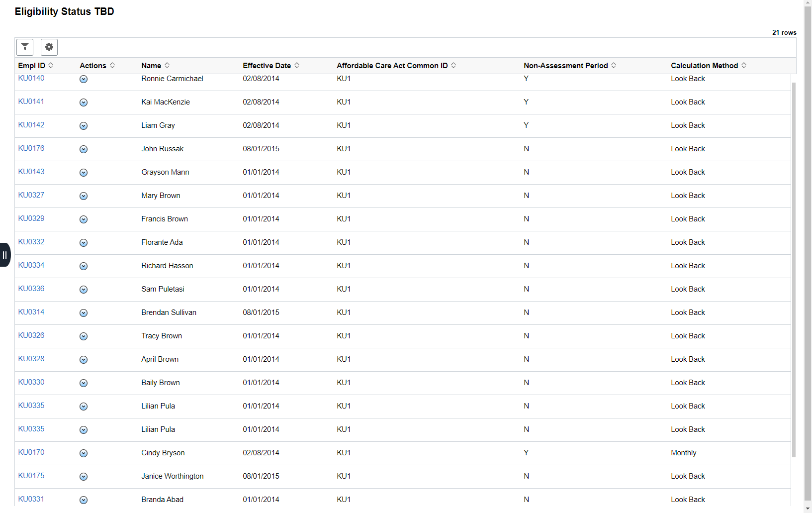Open employee link KU0142
Screen dimensions: 812x513
[x=31, y=125]
